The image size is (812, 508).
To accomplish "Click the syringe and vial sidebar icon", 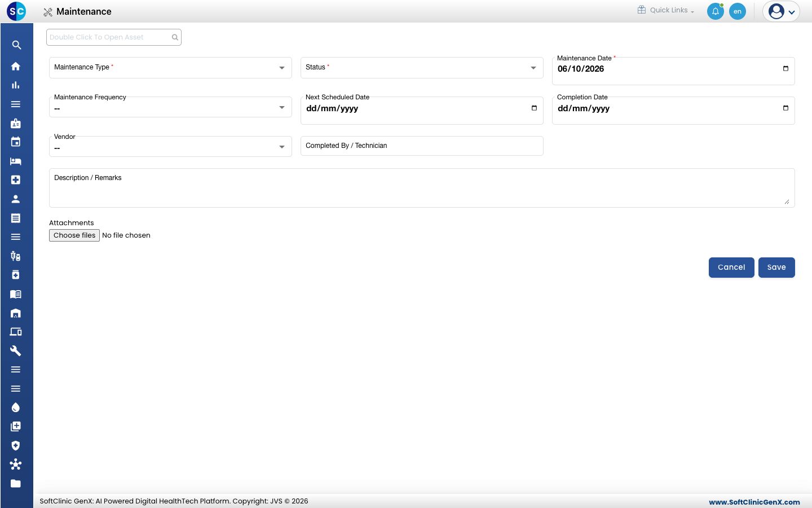I will coord(16,256).
